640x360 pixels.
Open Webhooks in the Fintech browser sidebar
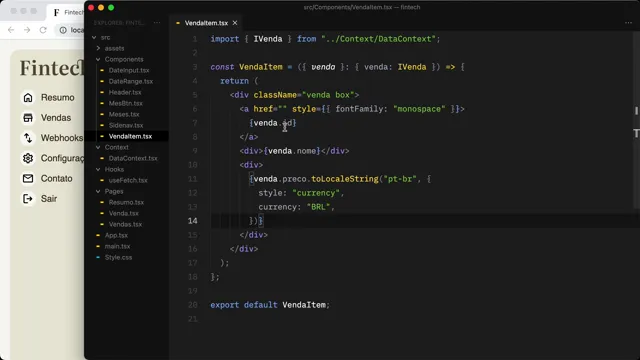[62, 138]
